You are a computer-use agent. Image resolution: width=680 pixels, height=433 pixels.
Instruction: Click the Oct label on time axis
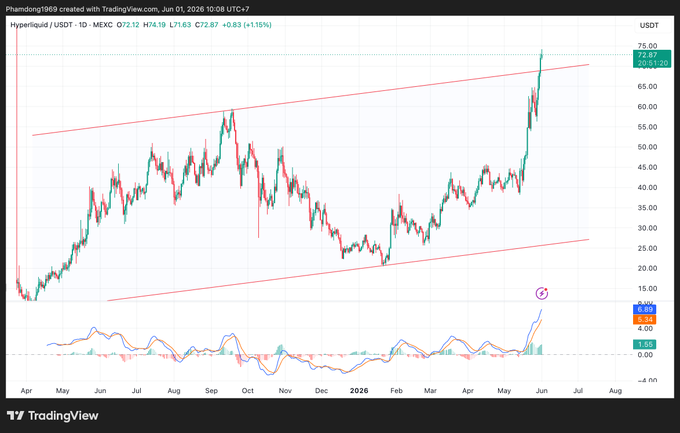point(248,390)
